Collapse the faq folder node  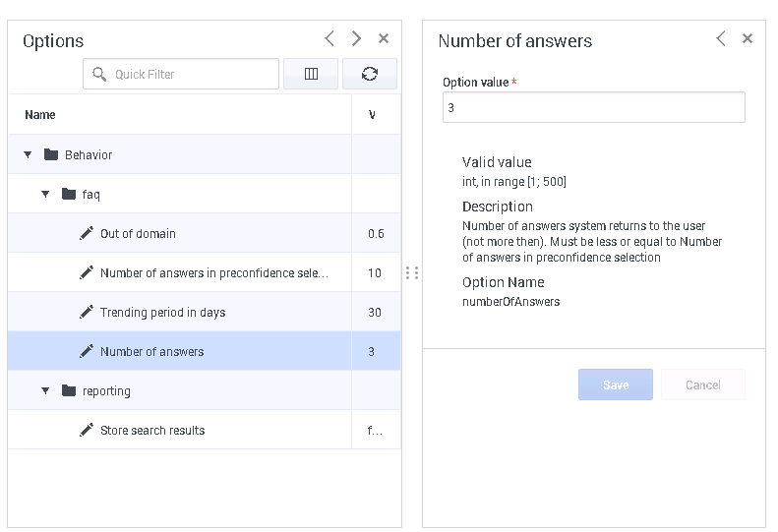coord(45,194)
